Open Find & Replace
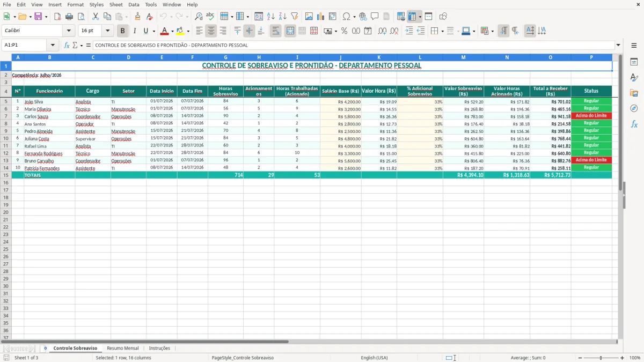644x362 pixels. tap(199, 17)
